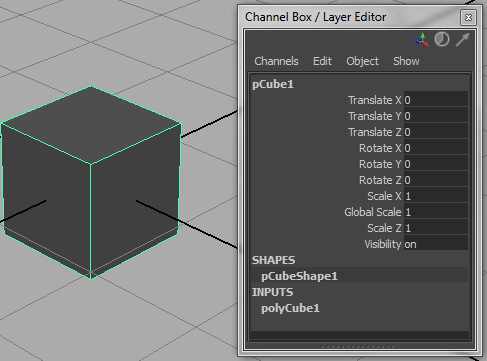Expand the polyCube1 input node
487x361 pixels.
290,308
